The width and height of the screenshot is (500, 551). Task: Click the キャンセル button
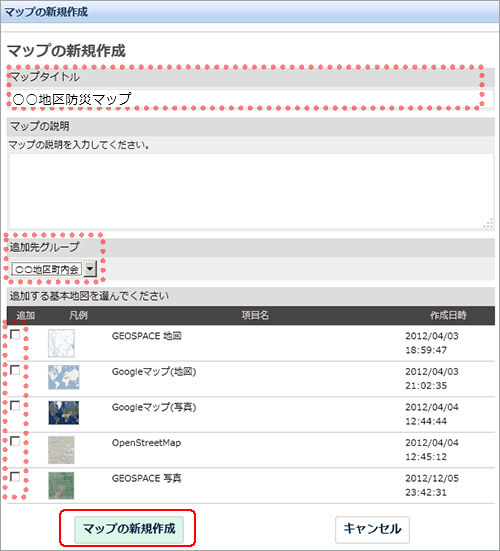(x=372, y=529)
